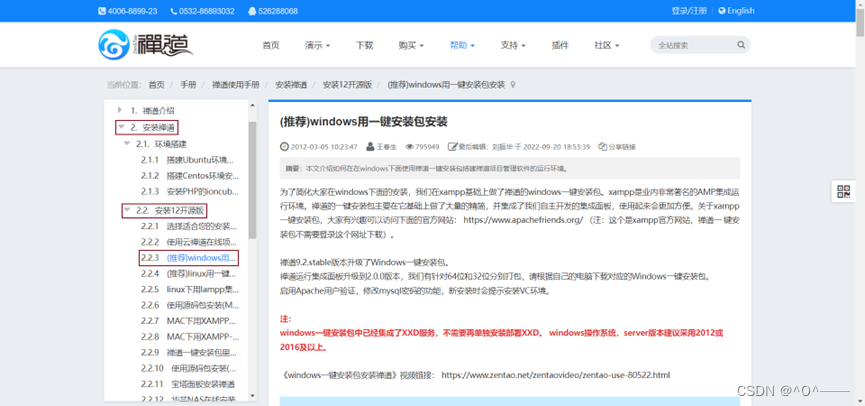Open 插件 in the navigation bar

coord(560,45)
